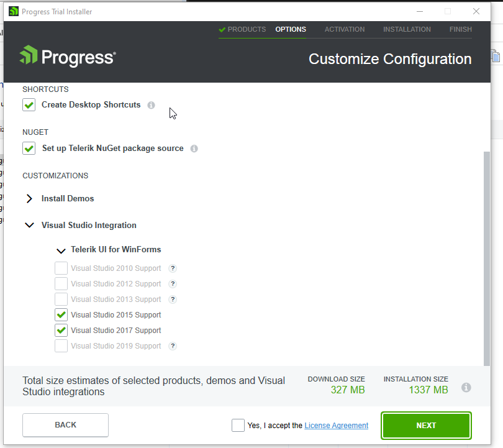503x448 pixels.
Task: Click help icon for Visual Studio 2012 Support
Action: (173, 284)
